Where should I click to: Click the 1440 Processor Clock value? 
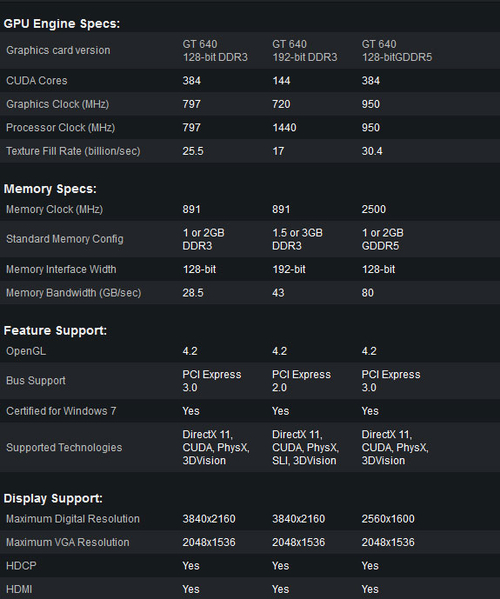(284, 128)
